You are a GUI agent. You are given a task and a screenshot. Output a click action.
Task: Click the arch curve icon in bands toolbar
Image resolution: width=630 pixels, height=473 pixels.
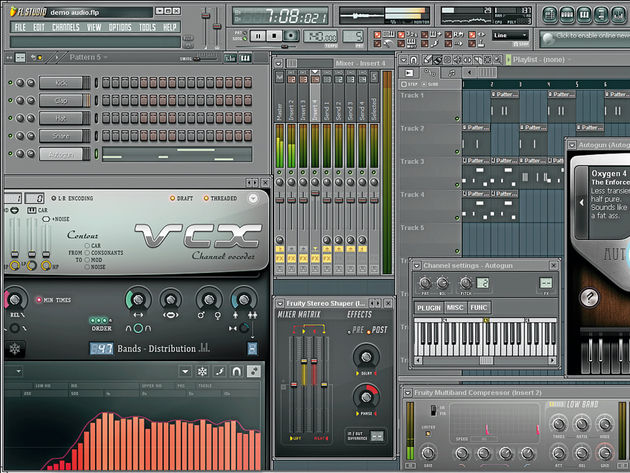[x=237, y=371]
